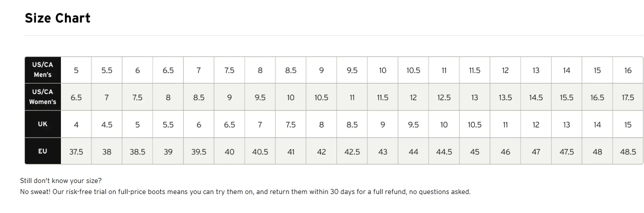
Task: Click size 15 in the UK row
Action: coord(628,124)
